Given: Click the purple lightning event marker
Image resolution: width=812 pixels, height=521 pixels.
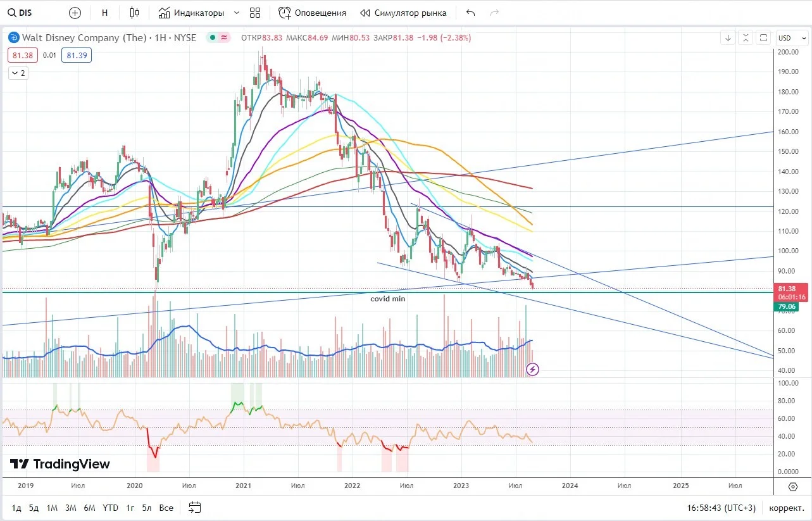Looking at the screenshot, I should [533, 369].
